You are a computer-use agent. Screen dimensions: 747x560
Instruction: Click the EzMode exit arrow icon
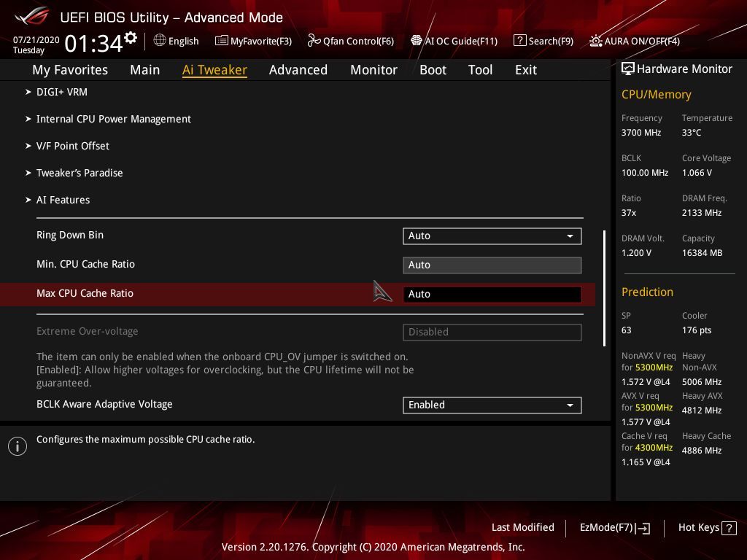click(x=643, y=528)
